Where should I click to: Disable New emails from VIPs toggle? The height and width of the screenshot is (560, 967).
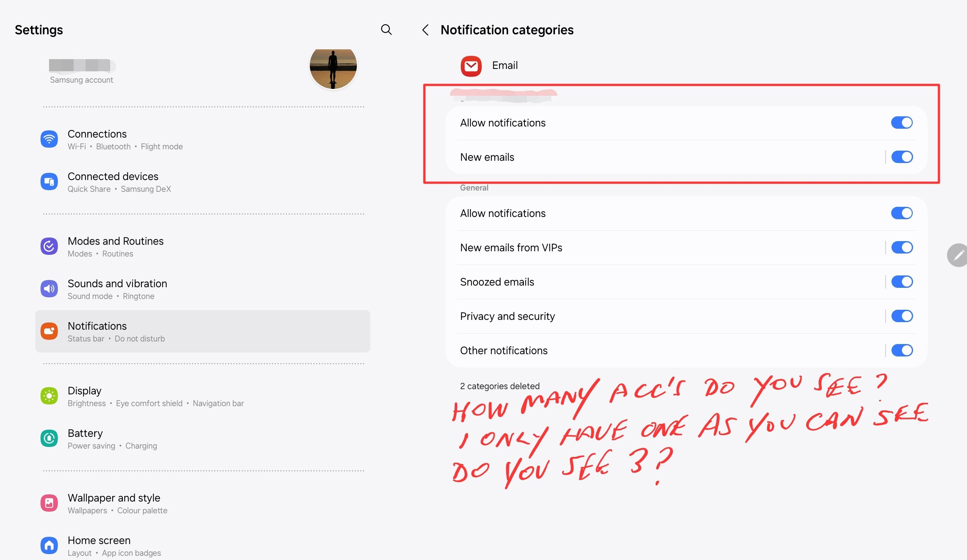901,247
